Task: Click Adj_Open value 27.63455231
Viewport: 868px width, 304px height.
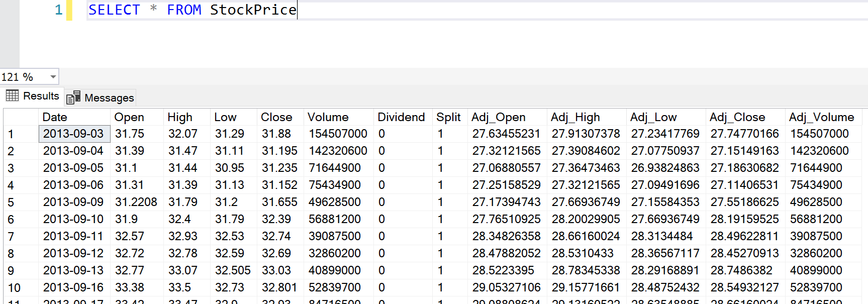Action: tap(506, 134)
